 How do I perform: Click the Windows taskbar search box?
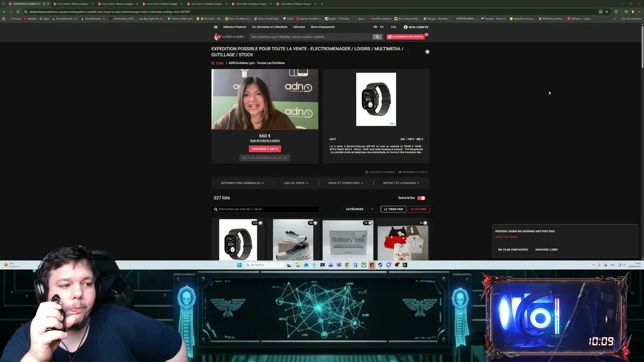[264, 265]
